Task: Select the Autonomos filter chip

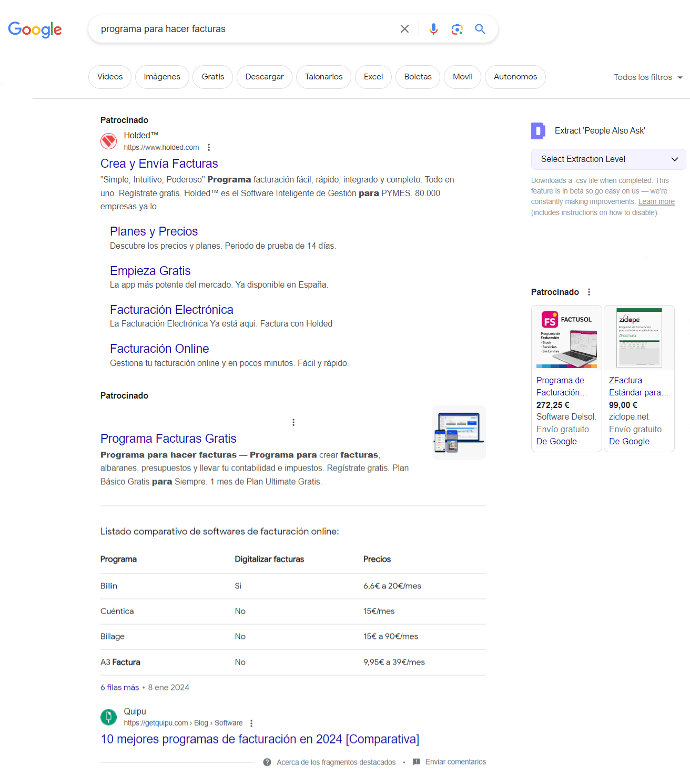Action: (x=515, y=77)
